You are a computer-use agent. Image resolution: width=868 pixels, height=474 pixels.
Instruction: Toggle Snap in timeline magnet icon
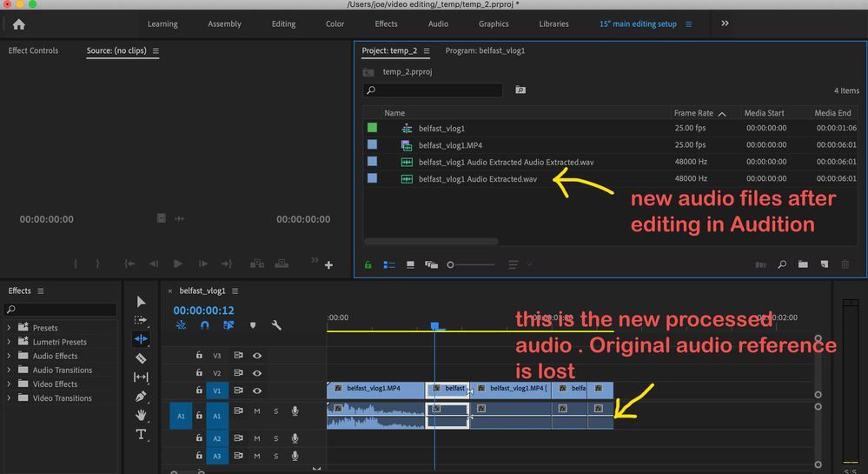[204, 325]
